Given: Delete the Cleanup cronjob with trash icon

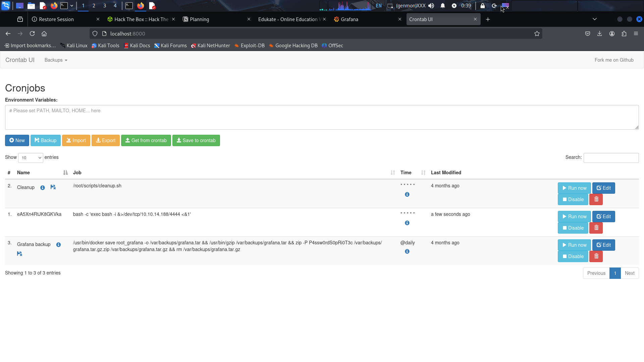Looking at the screenshot, I should [x=596, y=199].
